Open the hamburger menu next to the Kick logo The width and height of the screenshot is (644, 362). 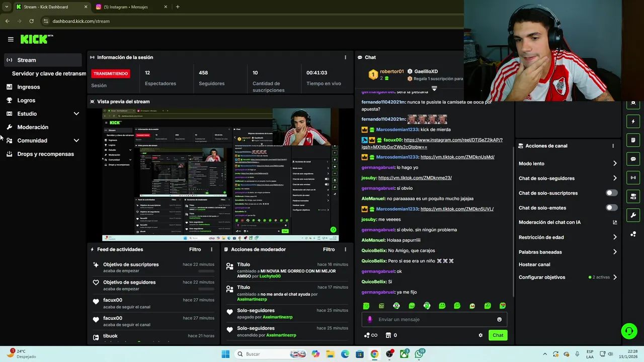pos(11,39)
